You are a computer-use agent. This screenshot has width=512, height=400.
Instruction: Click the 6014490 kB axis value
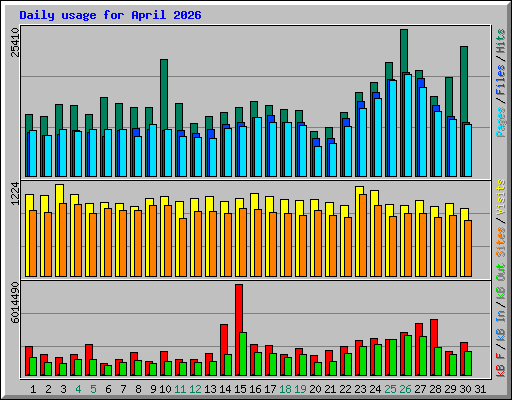pyautogui.click(x=15, y=303)
